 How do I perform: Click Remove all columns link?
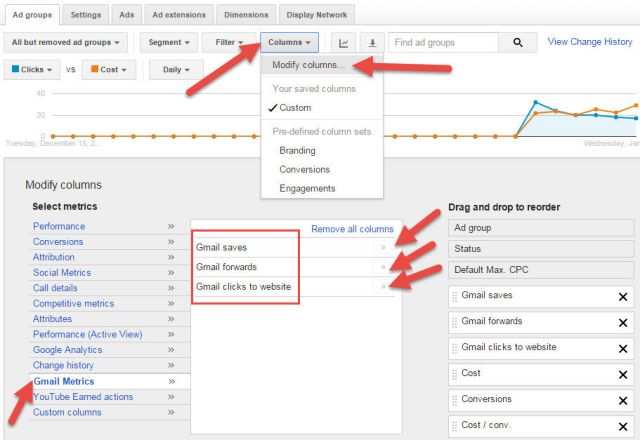tap(352, 229)
